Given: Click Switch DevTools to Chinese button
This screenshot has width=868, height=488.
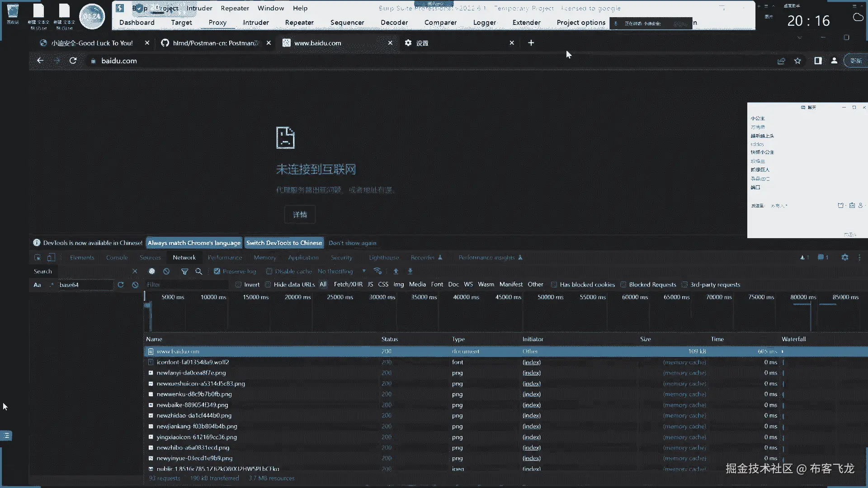Looking at the screenshot, I should point(284,243).
